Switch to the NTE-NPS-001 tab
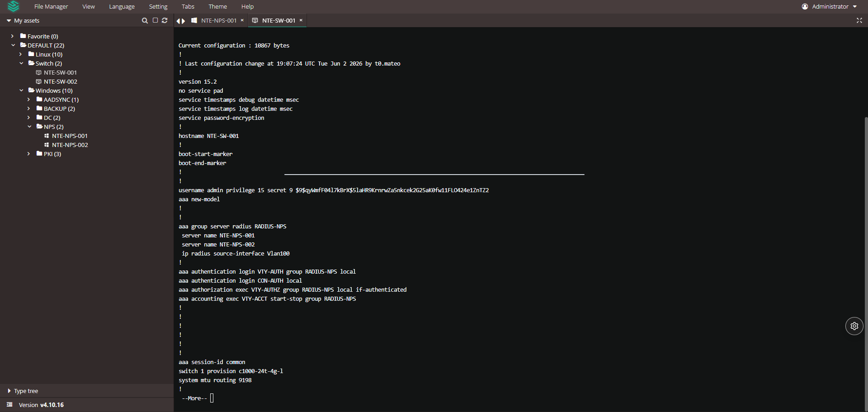868x412 pixels. click(219, 20)
